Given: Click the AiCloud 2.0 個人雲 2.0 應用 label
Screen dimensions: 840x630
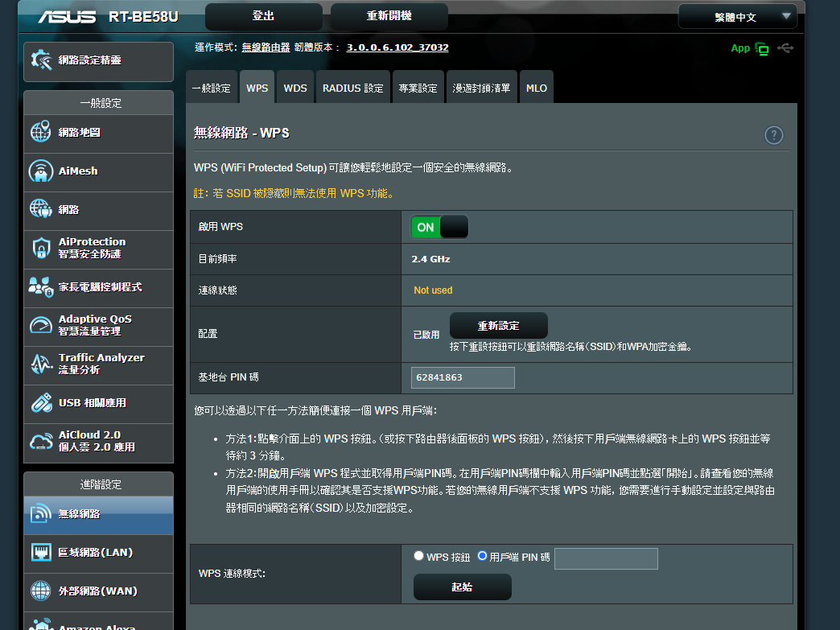Looking at the screenshot, I should pyautogui.click(x=97, y=441).
